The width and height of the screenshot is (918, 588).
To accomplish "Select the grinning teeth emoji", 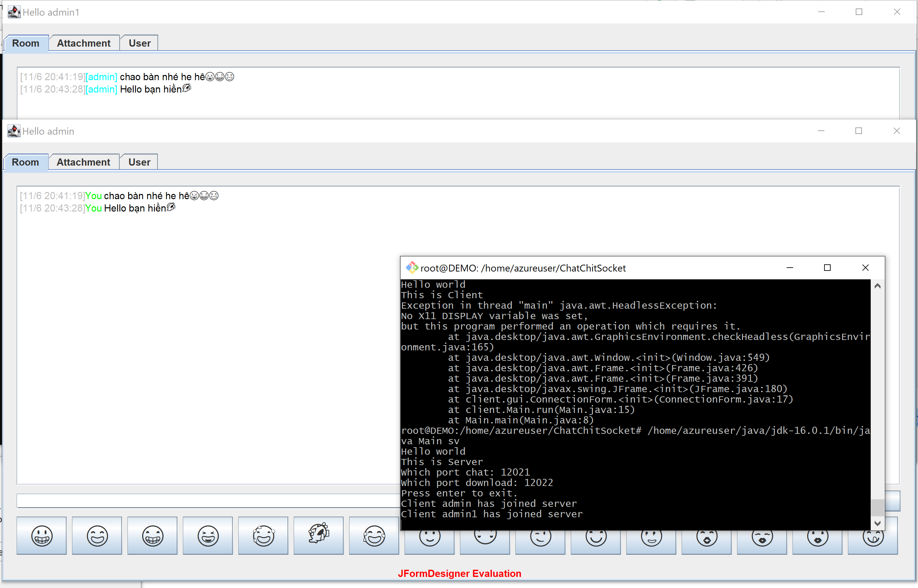I will pyautogui.click(x=42, y=535).
